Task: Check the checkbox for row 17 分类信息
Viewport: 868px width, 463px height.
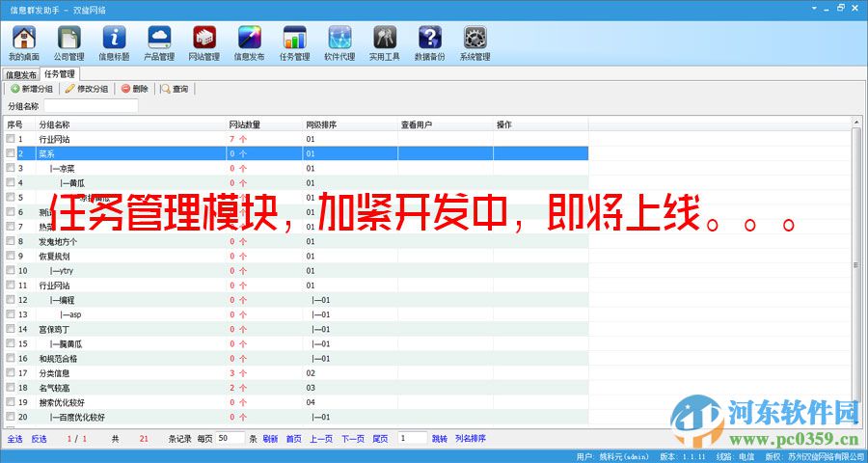Action: [x=11, y=372]
